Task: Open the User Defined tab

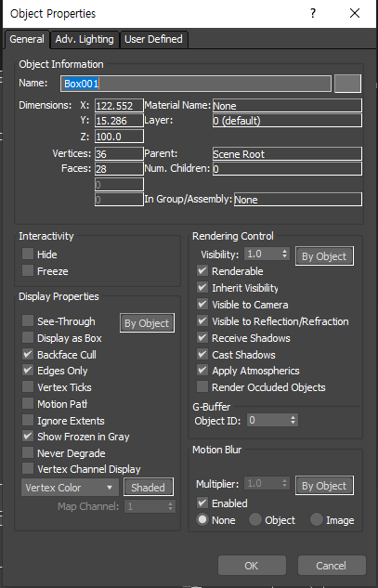Action: 153,39
